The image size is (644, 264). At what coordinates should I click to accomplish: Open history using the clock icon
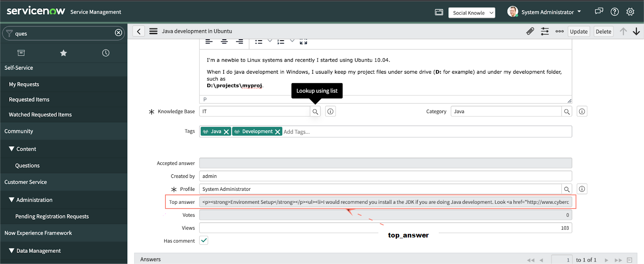106,53
